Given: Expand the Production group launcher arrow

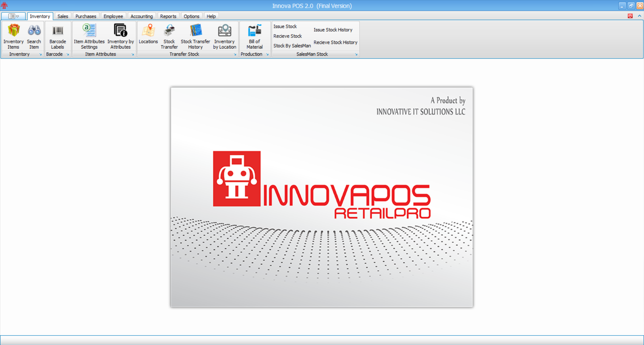Looking at the screenshot, I should 267,54.
